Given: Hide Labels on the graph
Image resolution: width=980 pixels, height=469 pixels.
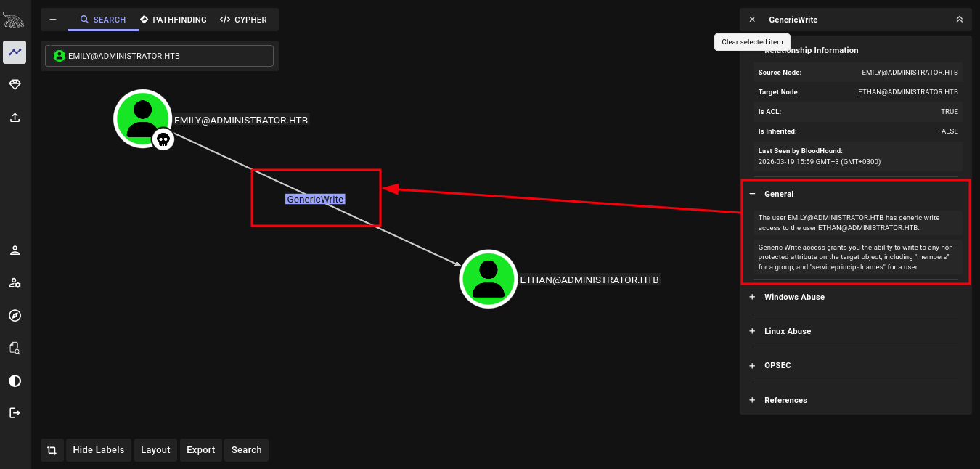Looking at the screenshot, I should tap(99, 450).
